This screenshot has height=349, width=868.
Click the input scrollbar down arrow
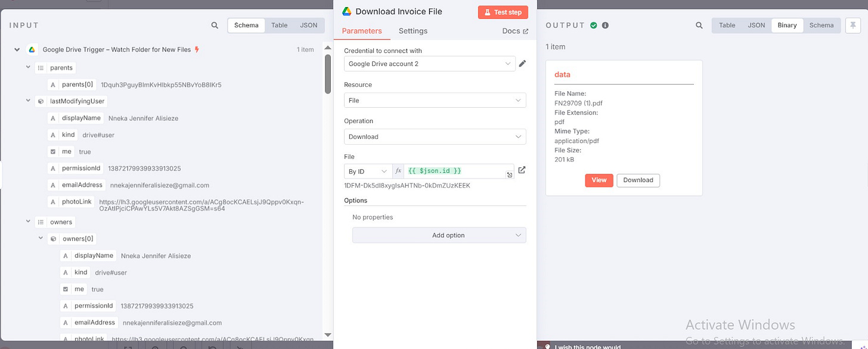[328, 335]
